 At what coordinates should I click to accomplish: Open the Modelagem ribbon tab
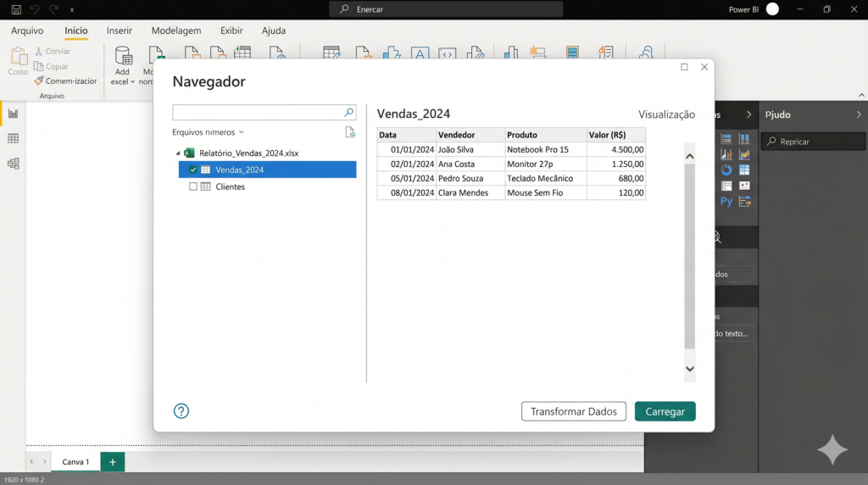(x=176, y=31)
